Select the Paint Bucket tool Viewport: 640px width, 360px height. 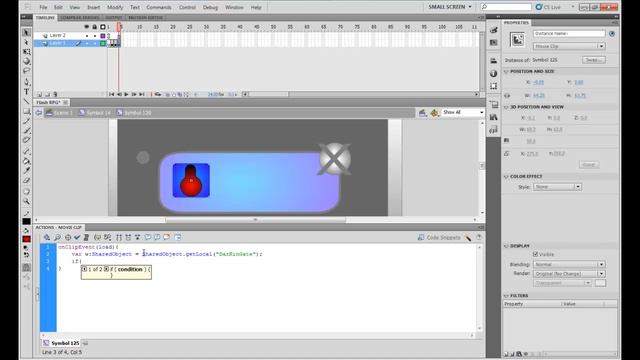(x=27, y=161)
